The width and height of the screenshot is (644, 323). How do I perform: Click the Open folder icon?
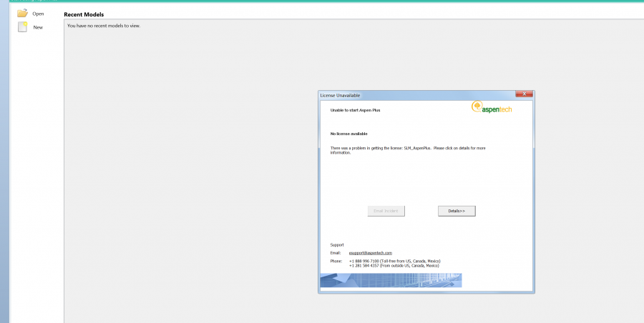(x=22, y=13)
